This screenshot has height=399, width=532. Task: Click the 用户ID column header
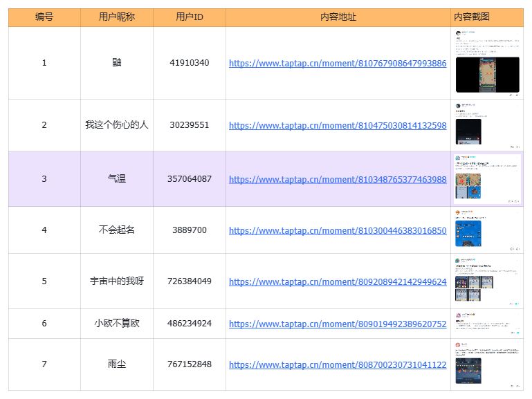pyautogui.click(x=190, y=17)
